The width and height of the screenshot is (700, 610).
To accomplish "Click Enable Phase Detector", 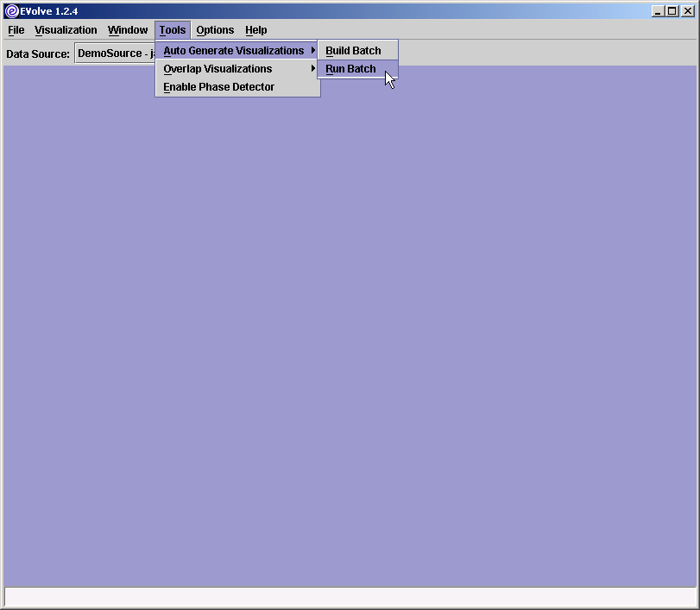I will [x=237, y=87].
